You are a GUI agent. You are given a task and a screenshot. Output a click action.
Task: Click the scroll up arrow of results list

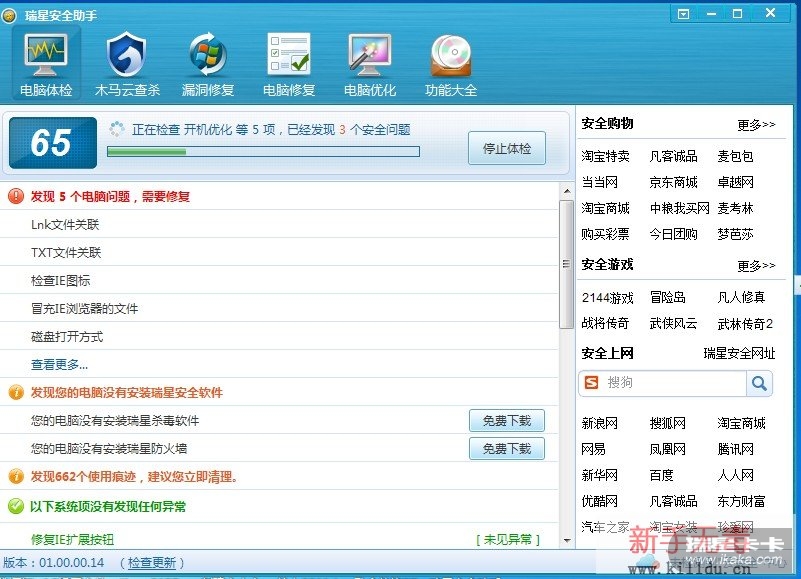567,191
